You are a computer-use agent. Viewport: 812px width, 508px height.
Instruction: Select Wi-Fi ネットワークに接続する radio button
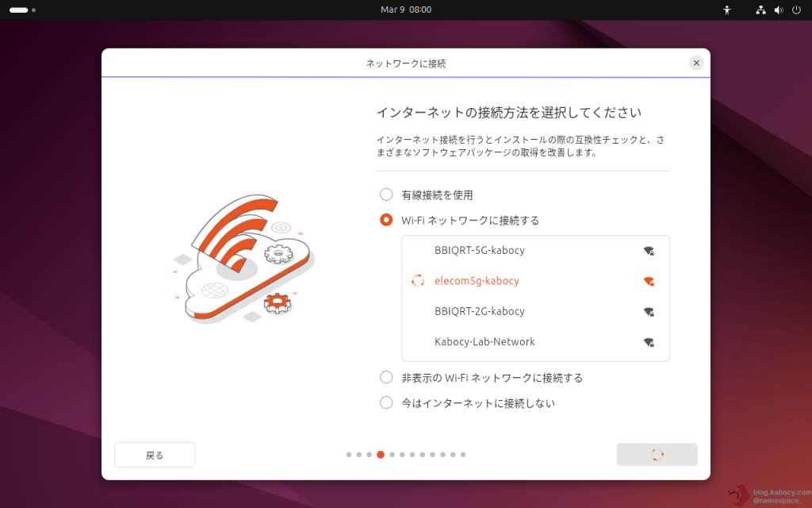[386, 220]
